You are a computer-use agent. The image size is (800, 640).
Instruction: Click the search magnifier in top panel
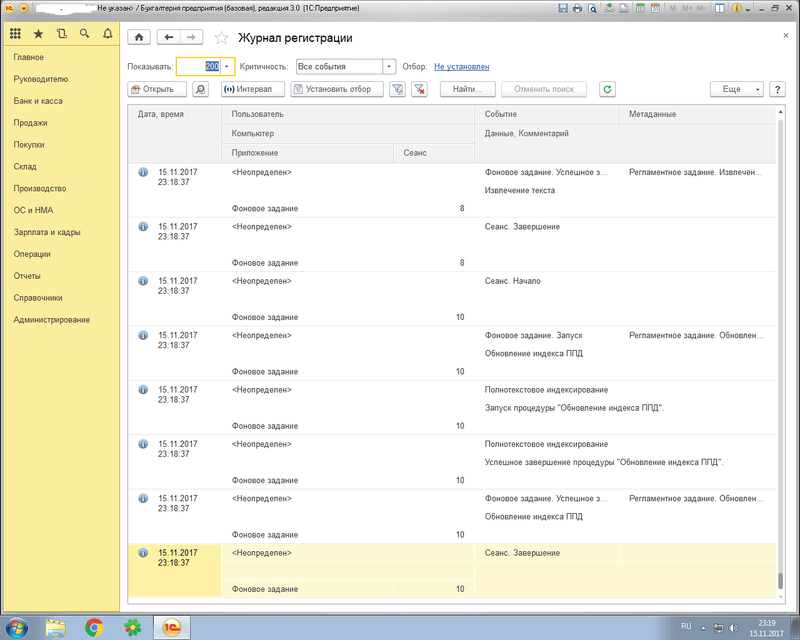[84, 34]
